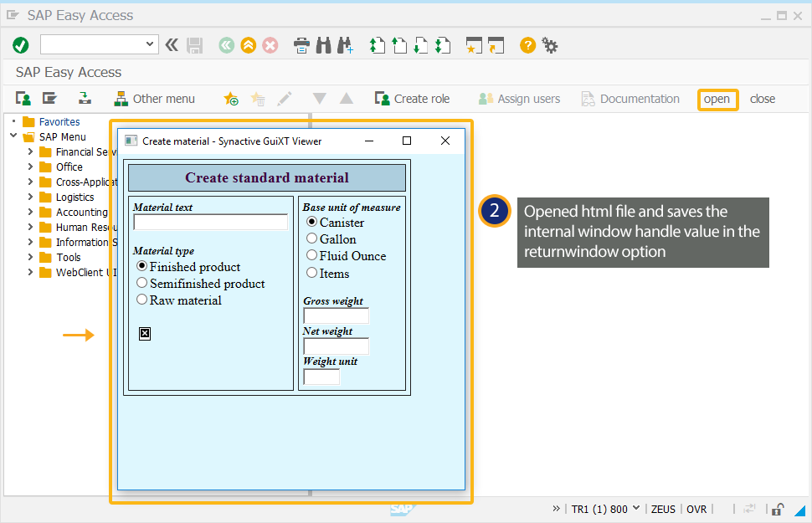Select the Finished product radio button
The height and width of the screenshot is (523, 812).
pyautogui.click(x=142, y=266)
